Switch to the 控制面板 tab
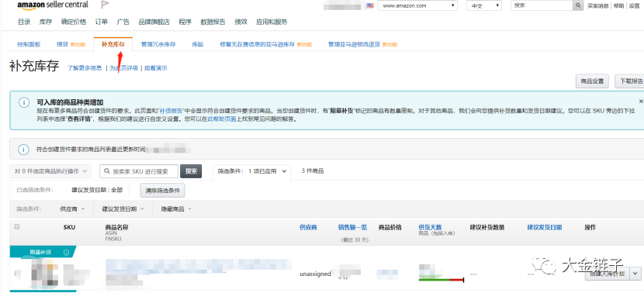This screenshot has width=644, height=293. (29, 44)
